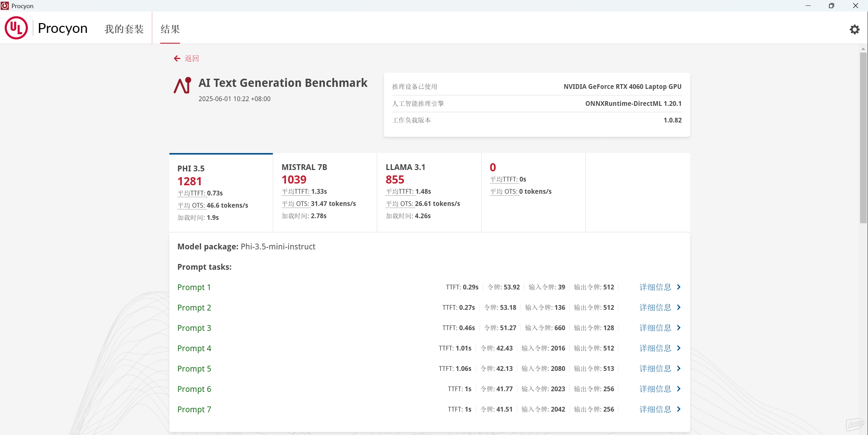Image resolution: width=868 pixels, height=435 pixels.
Task: Expand Prompt 1 details chevron
Action: click(x=679, y=287)
